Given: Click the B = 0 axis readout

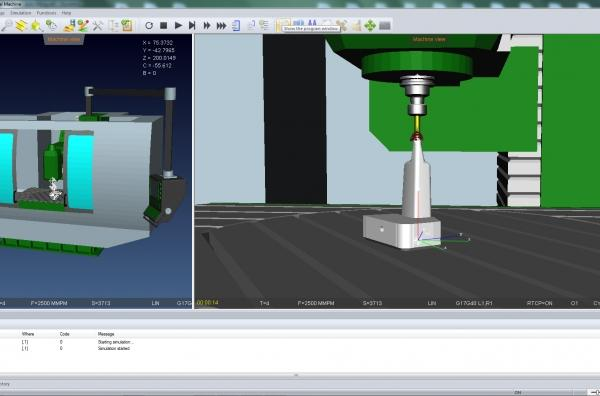Looking at the screenshot, I should [149, 73].
